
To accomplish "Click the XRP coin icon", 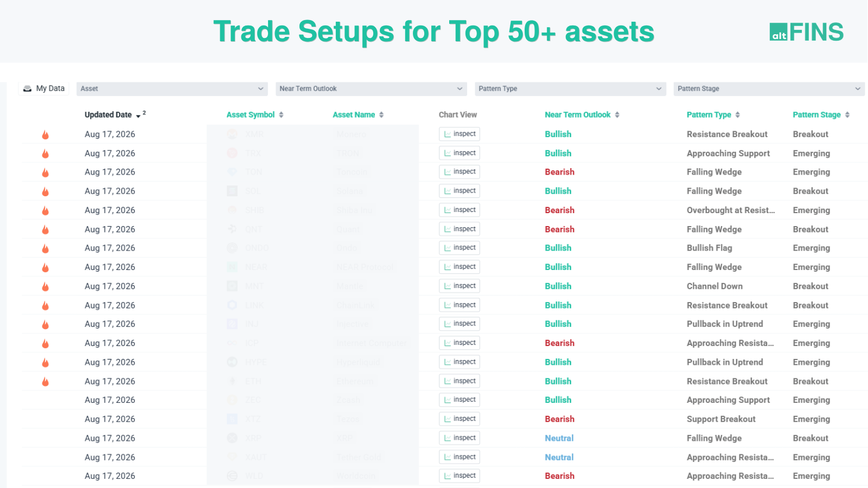I will (x=232, y=438).
